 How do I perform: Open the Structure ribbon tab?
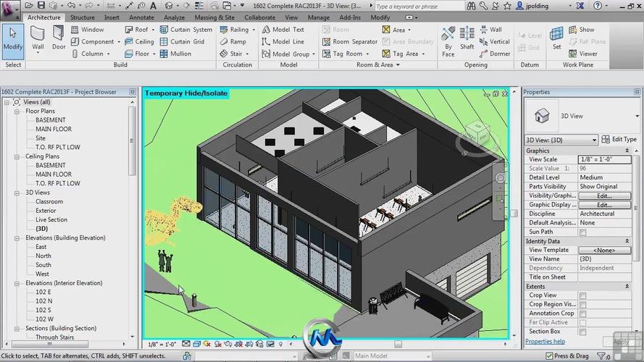click(x=82, y=17)
